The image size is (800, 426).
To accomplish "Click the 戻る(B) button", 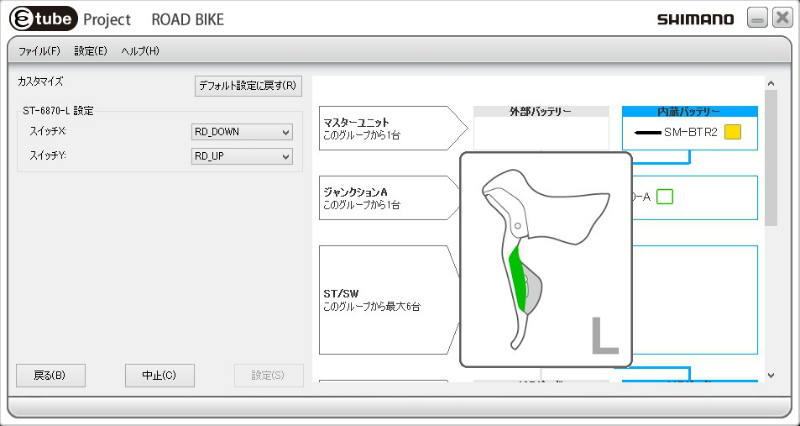I will click(x=51, y=375).
